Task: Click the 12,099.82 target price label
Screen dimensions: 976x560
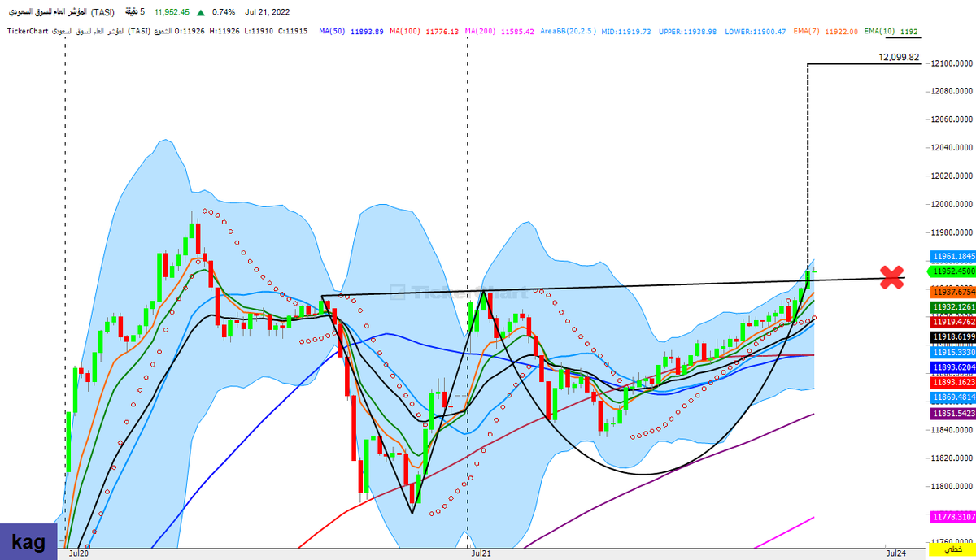Action: pyautogui.click(x=899, y=58)
